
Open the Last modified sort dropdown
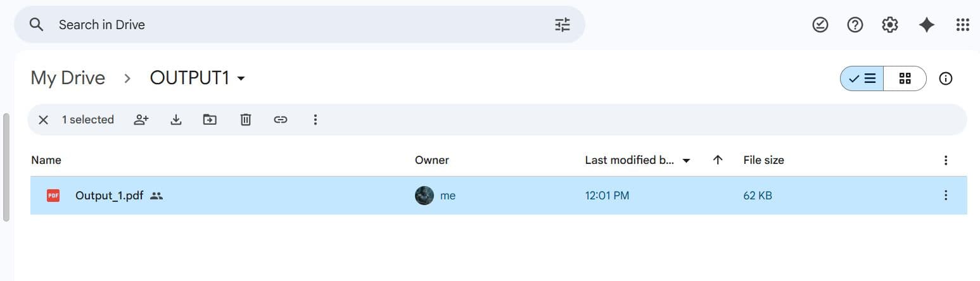tap(686, 161)
